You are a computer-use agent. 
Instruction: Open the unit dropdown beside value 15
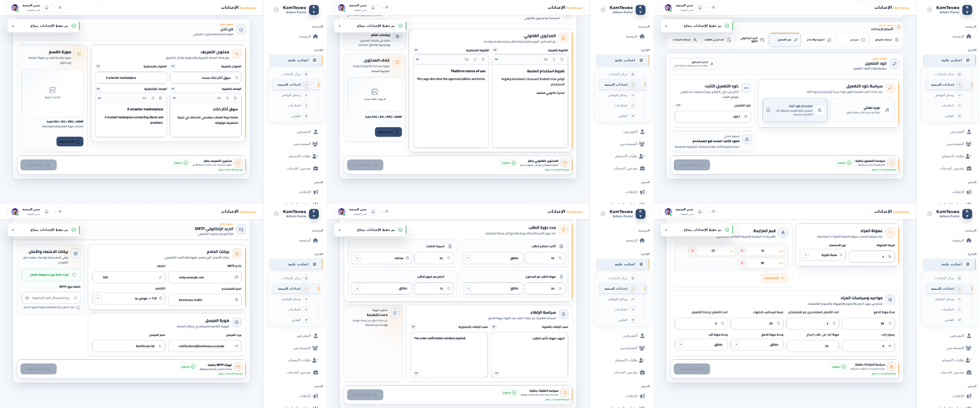[382, 288]
